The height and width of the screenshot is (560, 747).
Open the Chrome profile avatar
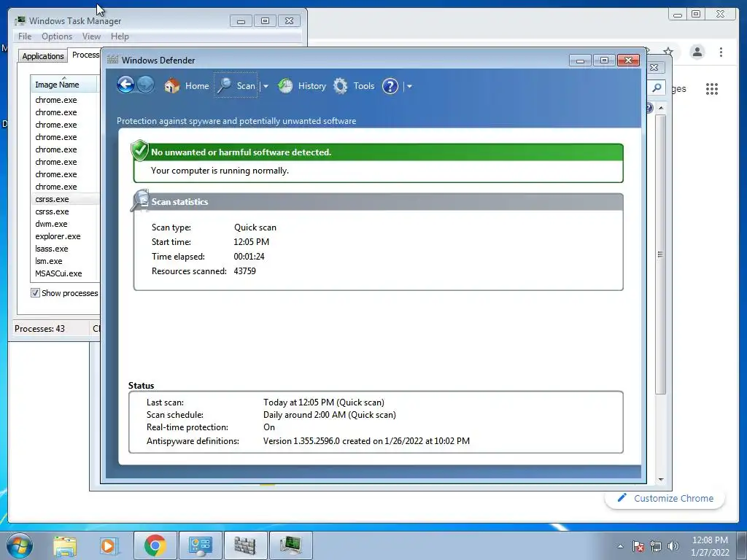tap(697, 52)
